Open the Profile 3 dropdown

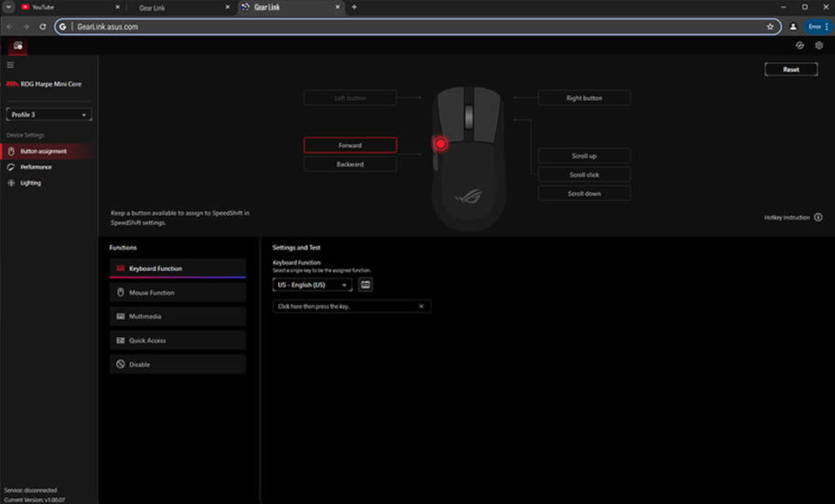click(48, 114)
